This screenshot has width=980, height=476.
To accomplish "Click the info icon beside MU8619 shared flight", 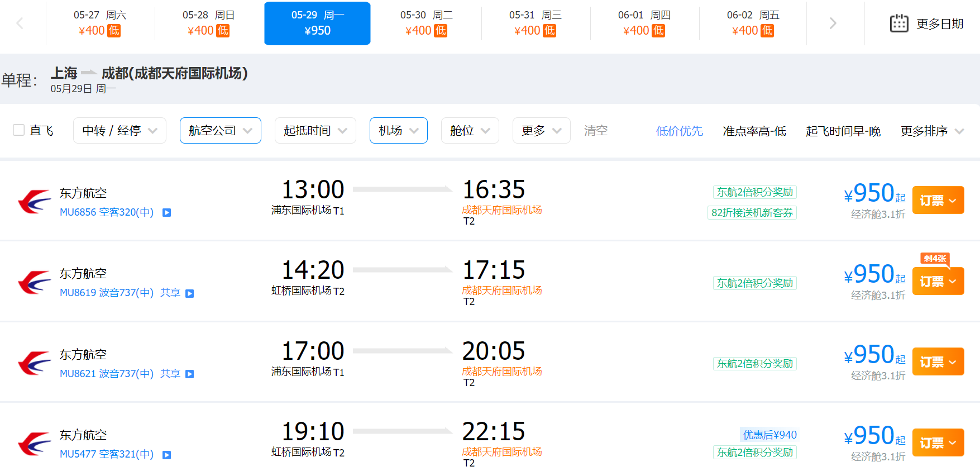I will point(190,293).
